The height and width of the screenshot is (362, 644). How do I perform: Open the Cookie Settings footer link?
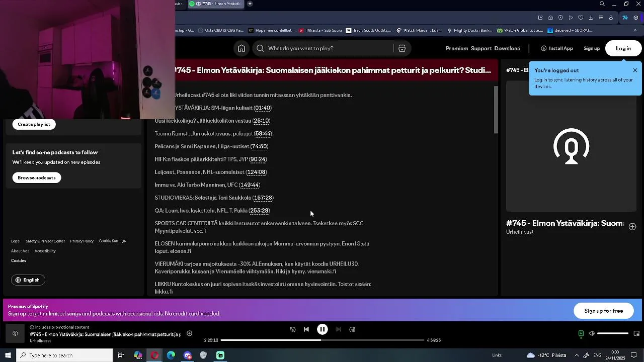pos(112,241)
